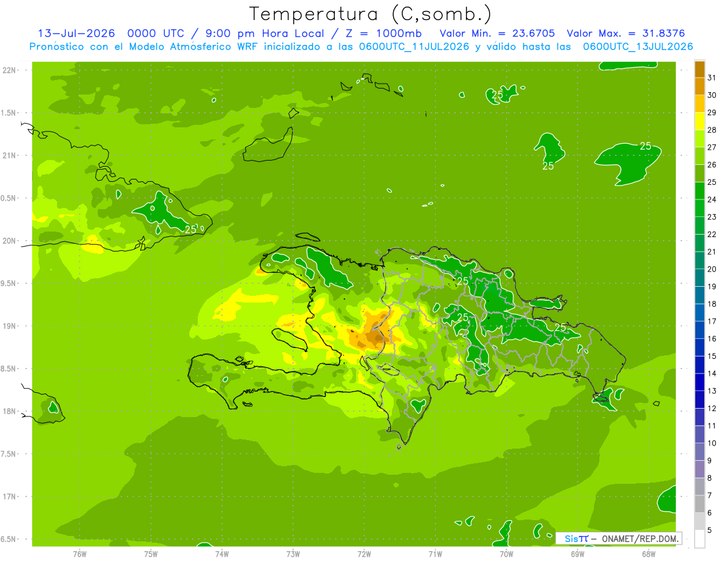Click the "73W" longitude axis label
The width and height of the screenshot is (728, 562).
[293, 554]
